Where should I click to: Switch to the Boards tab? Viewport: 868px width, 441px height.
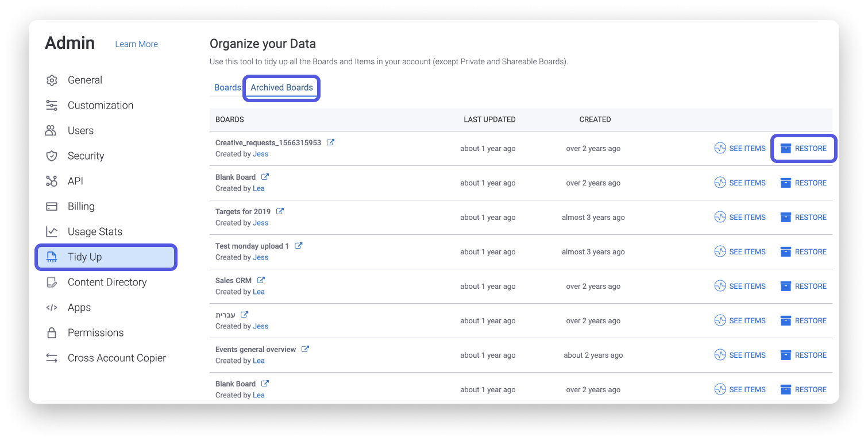[x=227, y=87]
